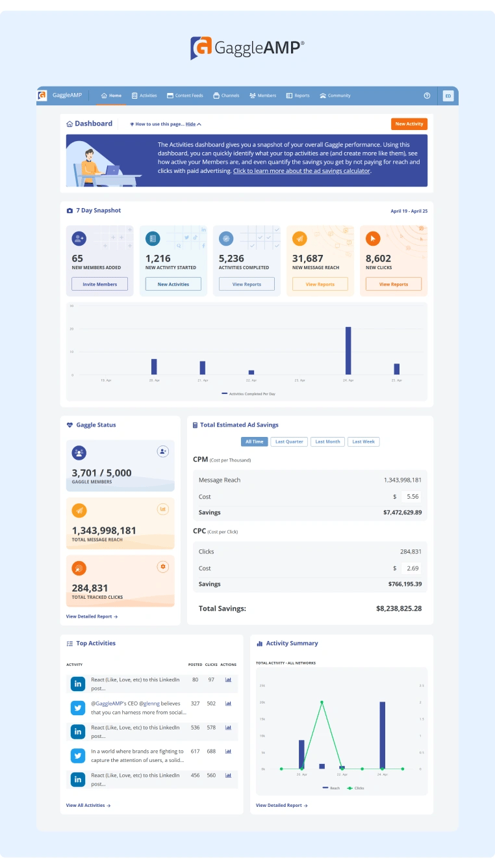The height and width of the screenshot is (868, 495).
Task: Click the 24 Apr bar in chart
Action: [348, 350]
